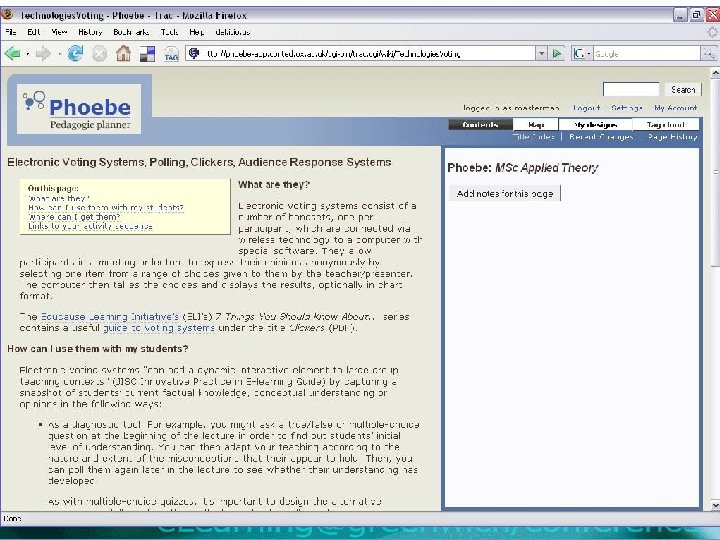This screenshot has height=540, width=720.
Task: Click the Google search box in the toolbar
Action: (x=646, y=54)
